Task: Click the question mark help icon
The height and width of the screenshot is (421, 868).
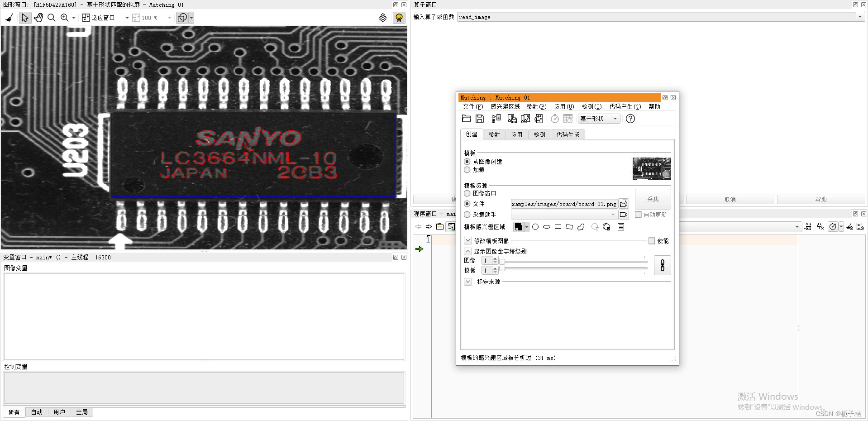Action: (x=630, y=119)
